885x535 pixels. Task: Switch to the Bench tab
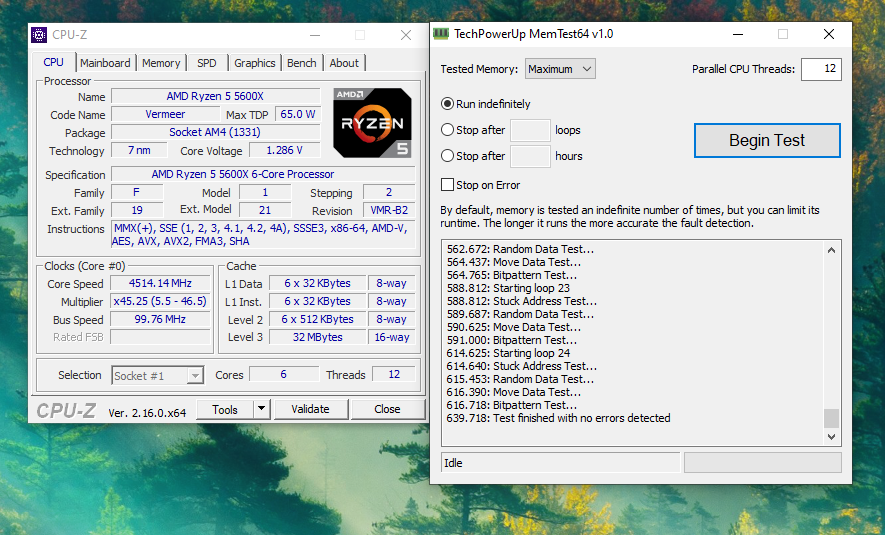[301, 63]
